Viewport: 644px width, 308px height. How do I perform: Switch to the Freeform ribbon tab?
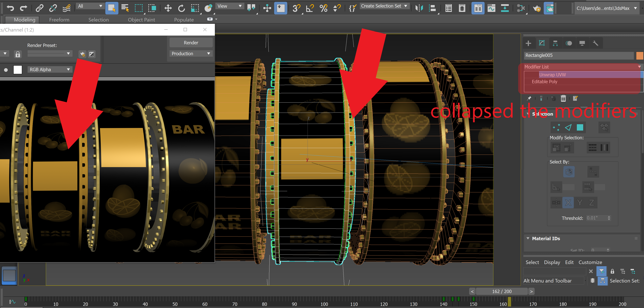[x=59, y=20]
